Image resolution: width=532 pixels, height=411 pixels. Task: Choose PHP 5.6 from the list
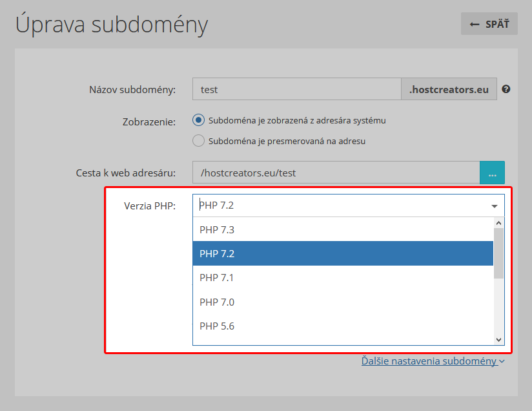click(343, 326)
